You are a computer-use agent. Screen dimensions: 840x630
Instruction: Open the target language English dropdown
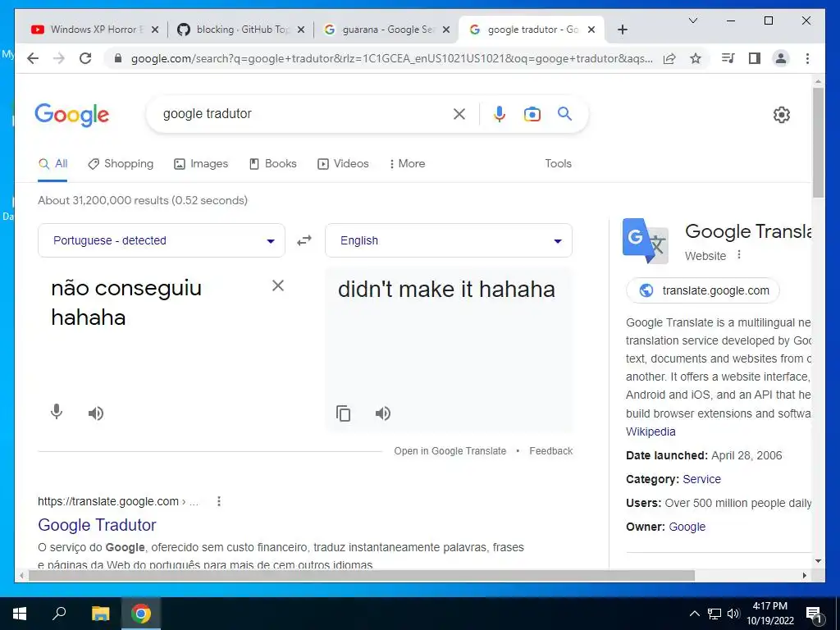point(449,240)
